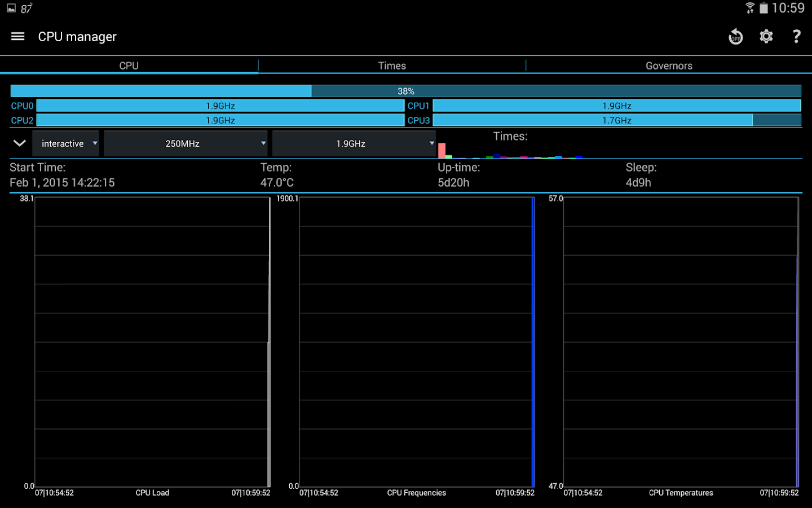Tap the Wi-Fi status icon

click(749, 8)
